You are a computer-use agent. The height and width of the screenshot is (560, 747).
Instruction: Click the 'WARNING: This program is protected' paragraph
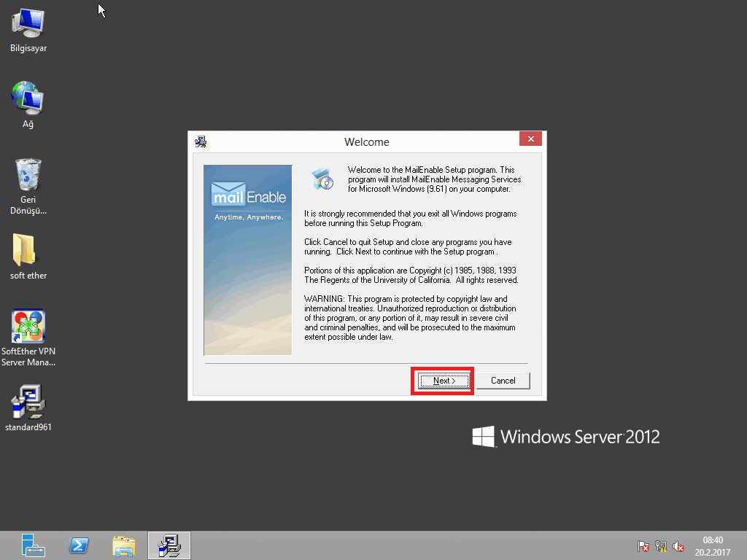point(410,318)
